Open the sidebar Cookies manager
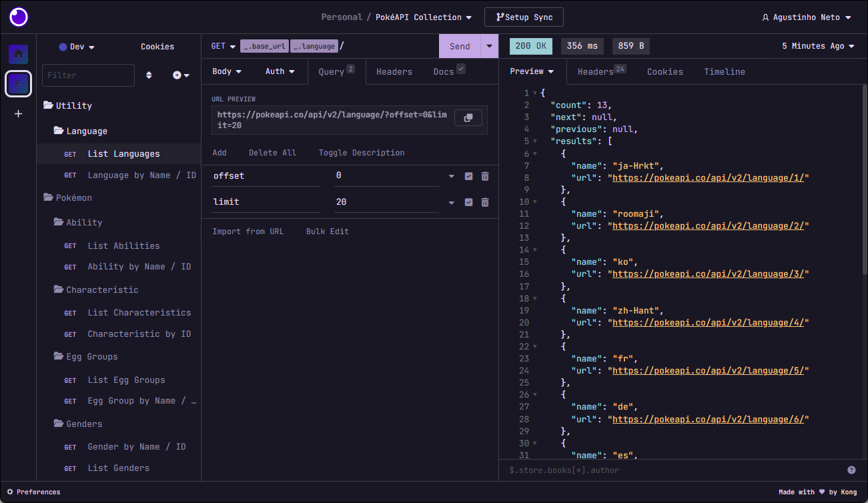The image size is (868, 503). coord(157,47)
